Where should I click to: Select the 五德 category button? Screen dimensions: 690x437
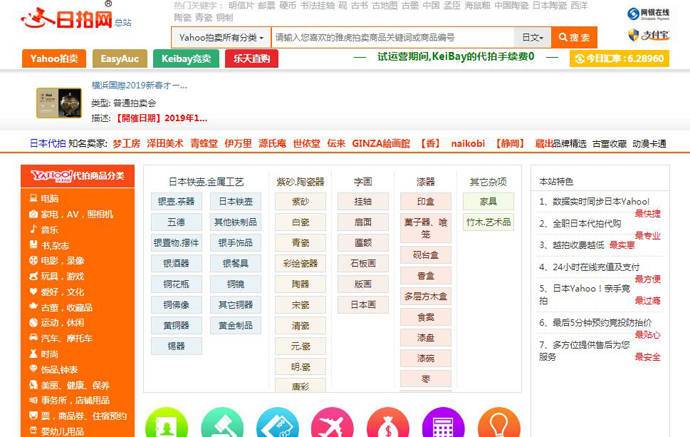click(x=176, y=222)
